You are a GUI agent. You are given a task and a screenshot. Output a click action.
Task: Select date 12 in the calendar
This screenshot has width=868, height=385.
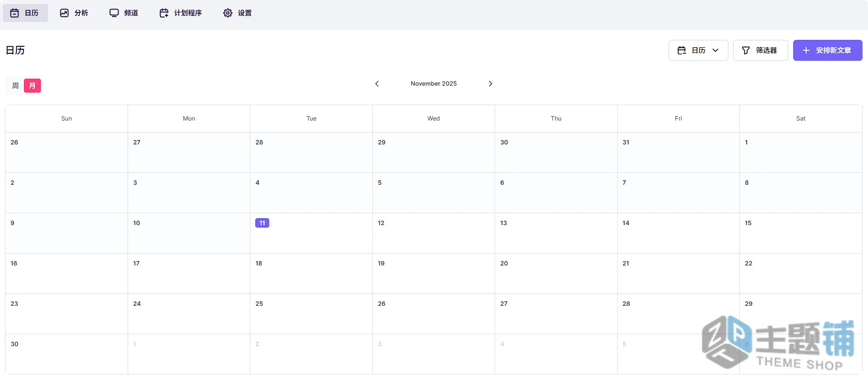click(x=434, y=233)
